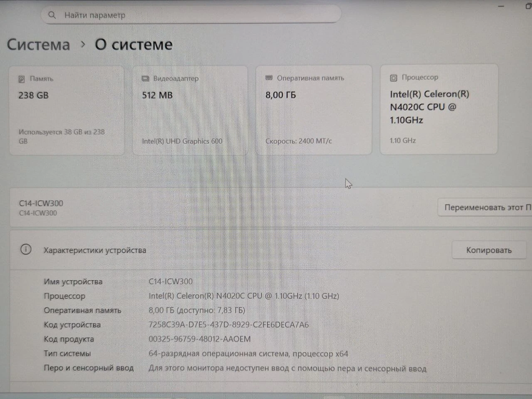Click the magnifier icon in search box
The width and height of the screenshot is (532, 399).
coord(52,15)
